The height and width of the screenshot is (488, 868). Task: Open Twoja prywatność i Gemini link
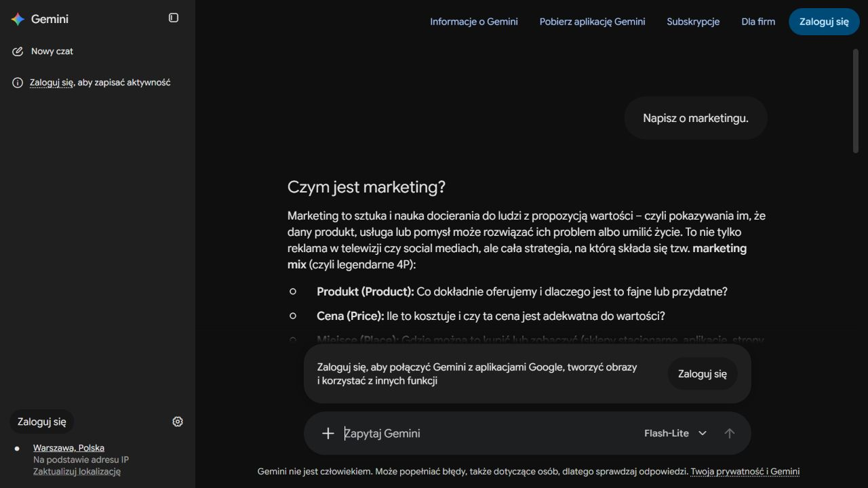coord(745,472)
